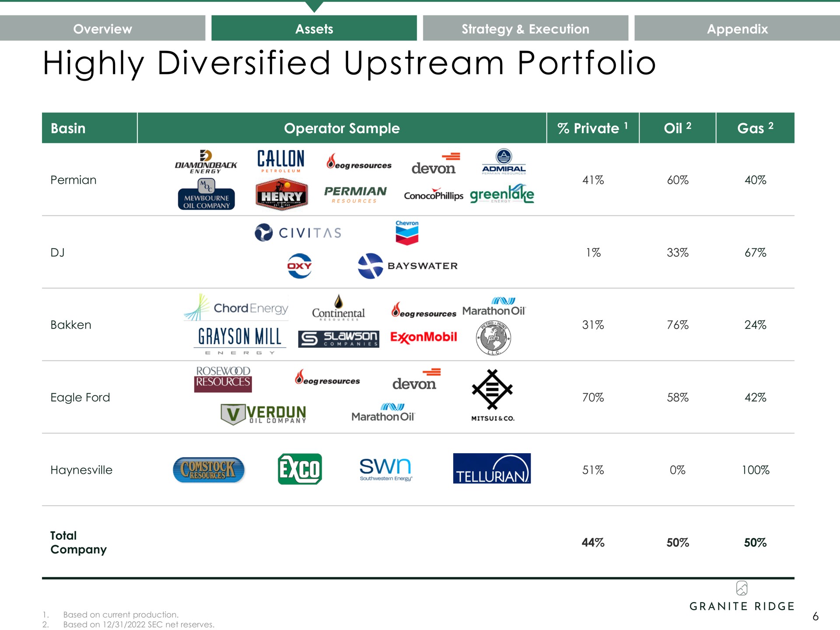Select the Greenlake Energy logo
The height and width of the screenshot is (630, 840).
(502, 194)
